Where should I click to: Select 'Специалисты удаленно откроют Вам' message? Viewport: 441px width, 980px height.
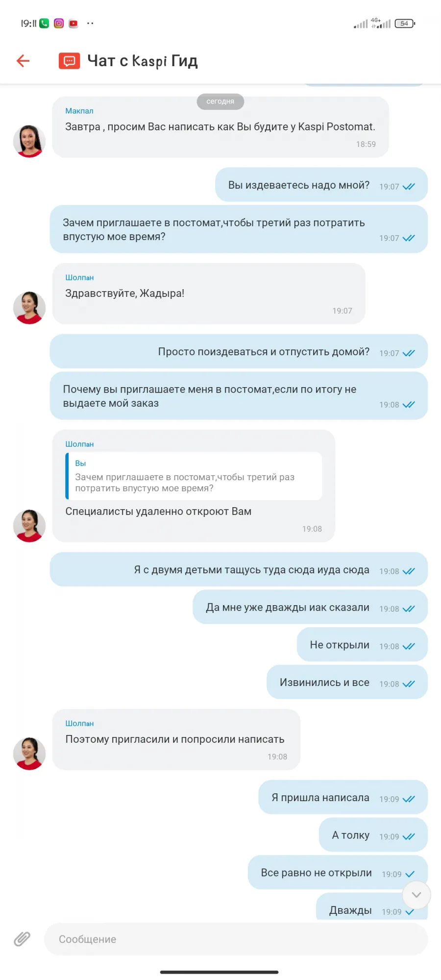[x=158, y=511]
